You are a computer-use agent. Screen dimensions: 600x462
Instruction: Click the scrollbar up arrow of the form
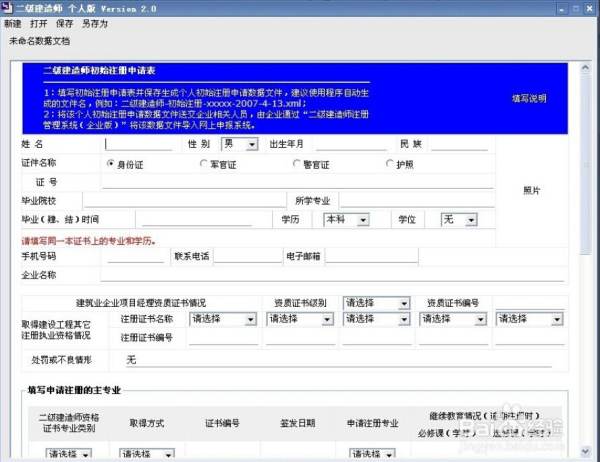tap(585, 66)
